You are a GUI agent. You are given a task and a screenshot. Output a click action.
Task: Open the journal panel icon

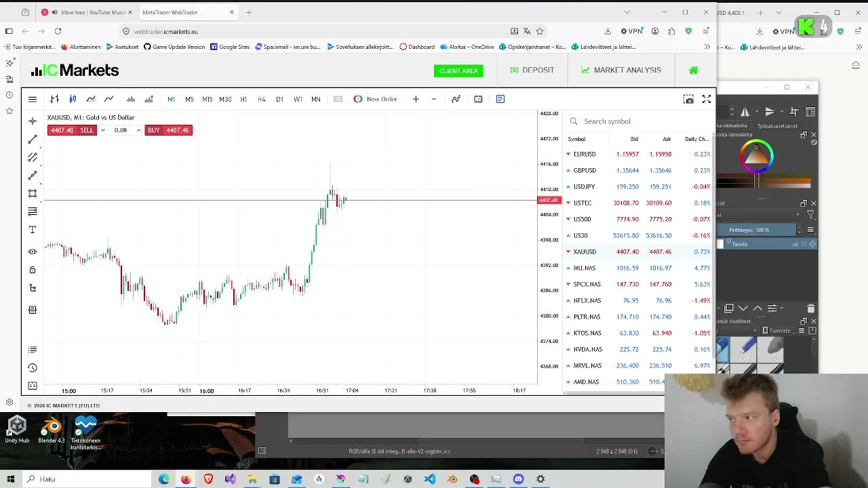pyautogui.click(x=33, y=386)
